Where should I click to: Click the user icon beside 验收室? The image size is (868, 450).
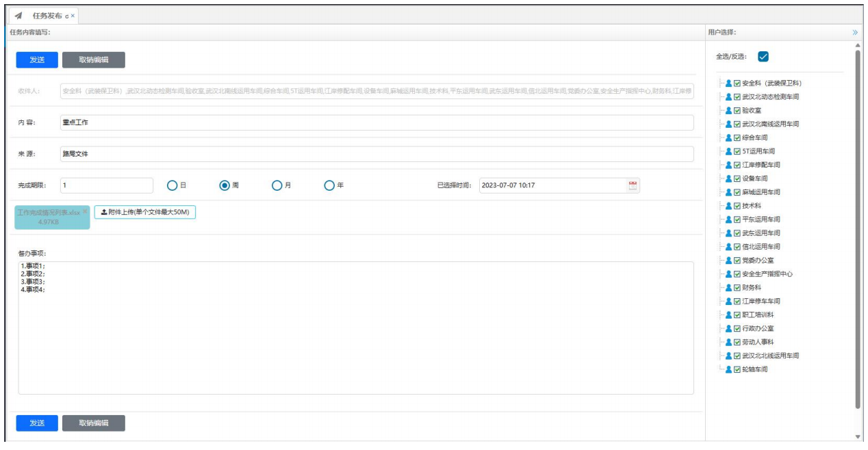728,110
